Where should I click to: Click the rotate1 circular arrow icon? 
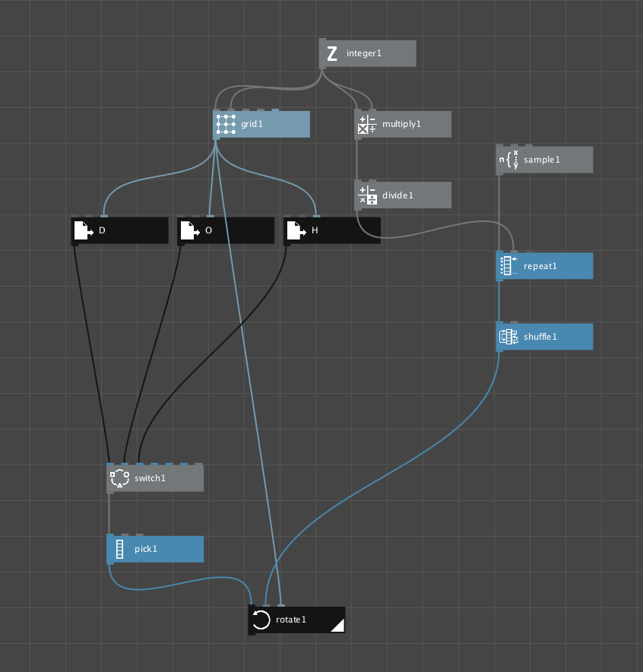coord(261,620)
